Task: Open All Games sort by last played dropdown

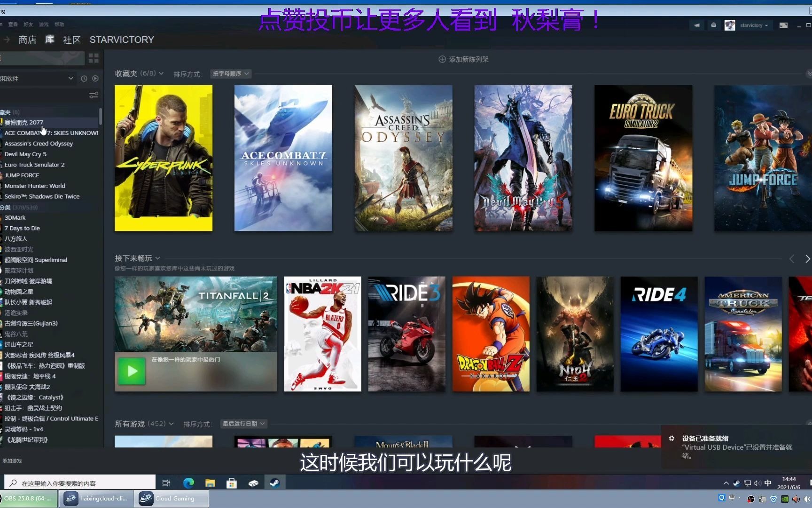Action: pos(243,424)
